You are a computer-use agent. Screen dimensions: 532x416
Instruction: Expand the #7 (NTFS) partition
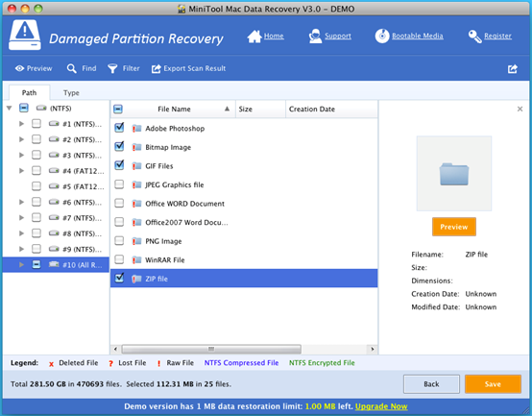pyautogui.click(x=21, y=217)
